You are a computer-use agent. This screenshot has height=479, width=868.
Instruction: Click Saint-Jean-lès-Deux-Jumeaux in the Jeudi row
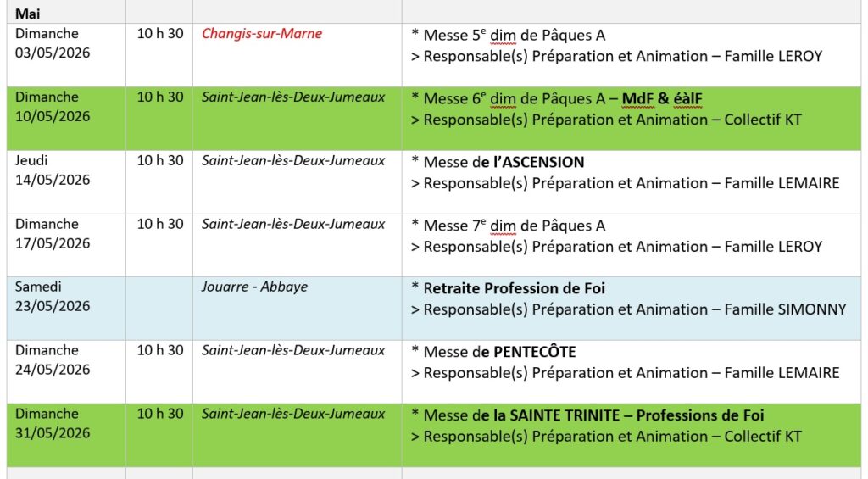(x=293, y=161)
